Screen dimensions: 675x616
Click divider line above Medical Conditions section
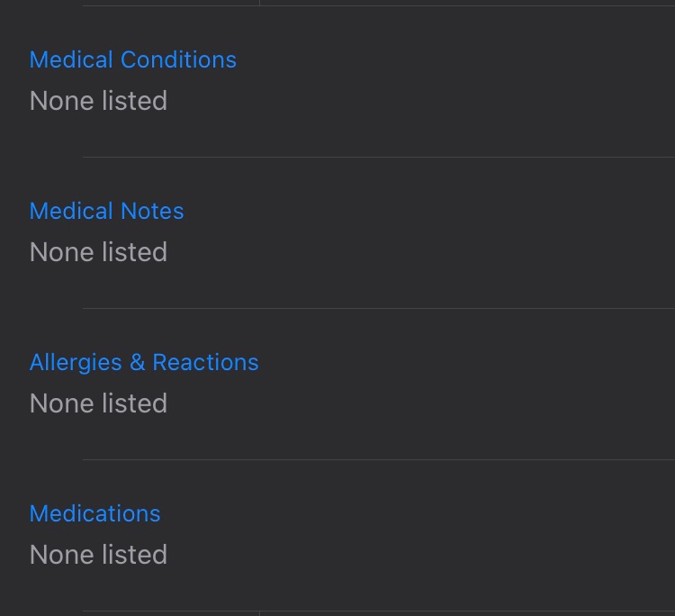378,5
